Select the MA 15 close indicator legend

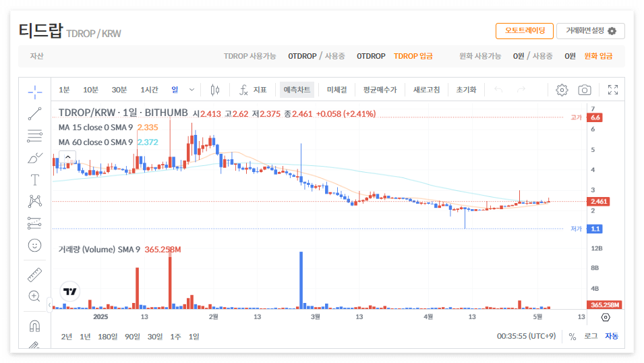pos(96,128)
